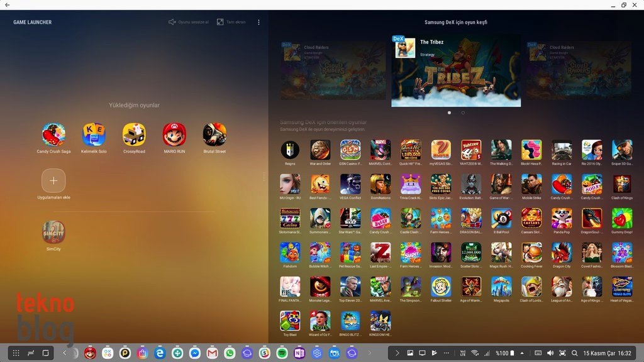Screen dimensions: 644x362
Task: Toggle the taskbar volume speaker icon
Action: [x=551, y=353]
